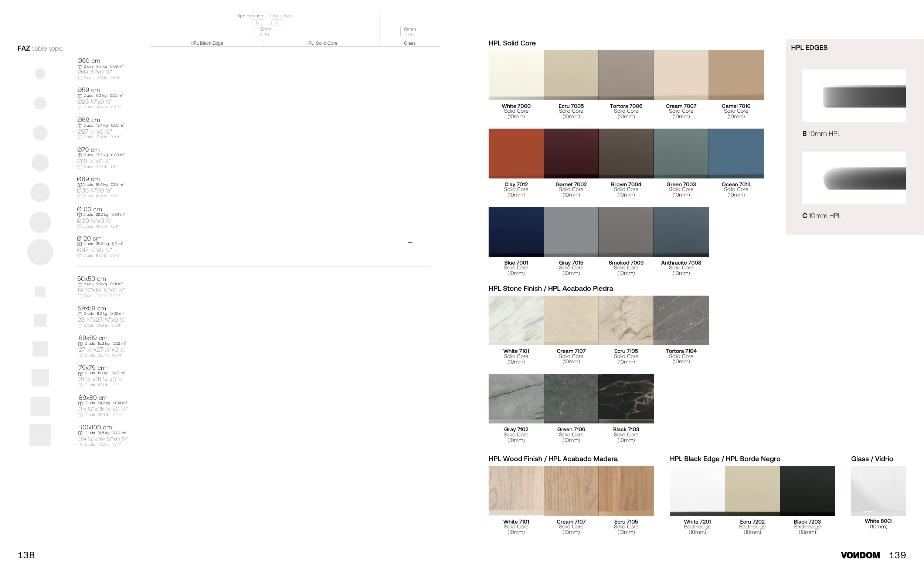Select the Black 7203 back-edge swatch
This screenshot has width=924, height=572.
click(x=807, y=491)
